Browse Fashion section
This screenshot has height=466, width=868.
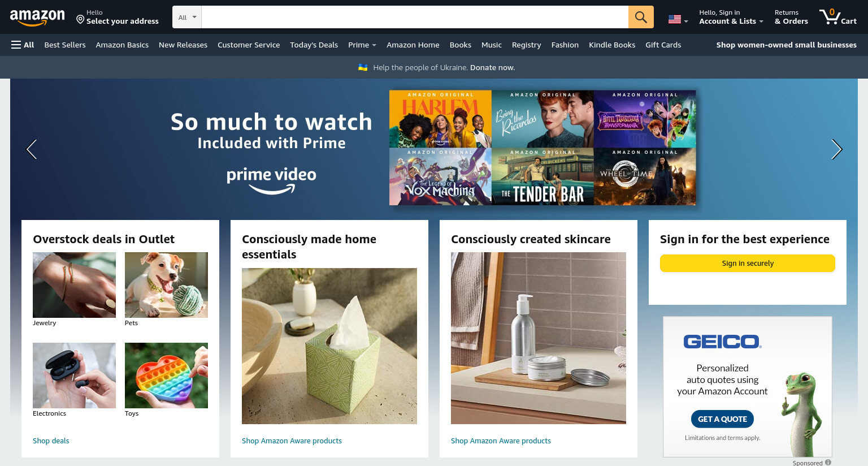(x=565, y=45)
